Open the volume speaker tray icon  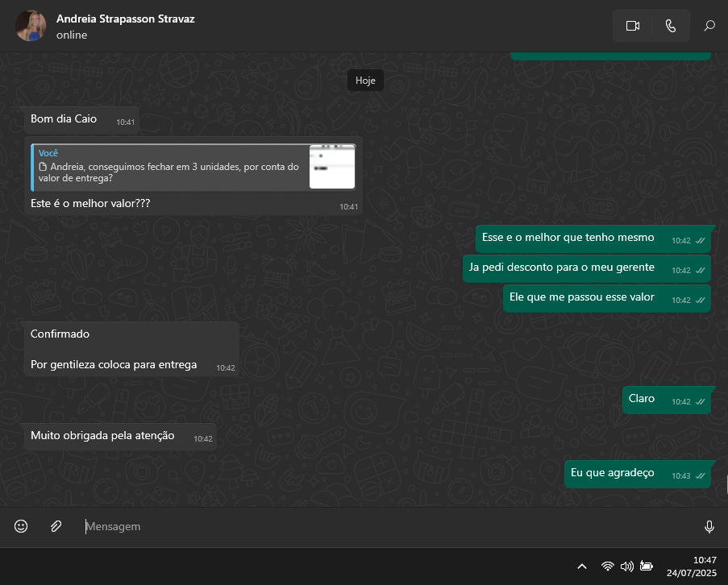click(x=626, y=566)
